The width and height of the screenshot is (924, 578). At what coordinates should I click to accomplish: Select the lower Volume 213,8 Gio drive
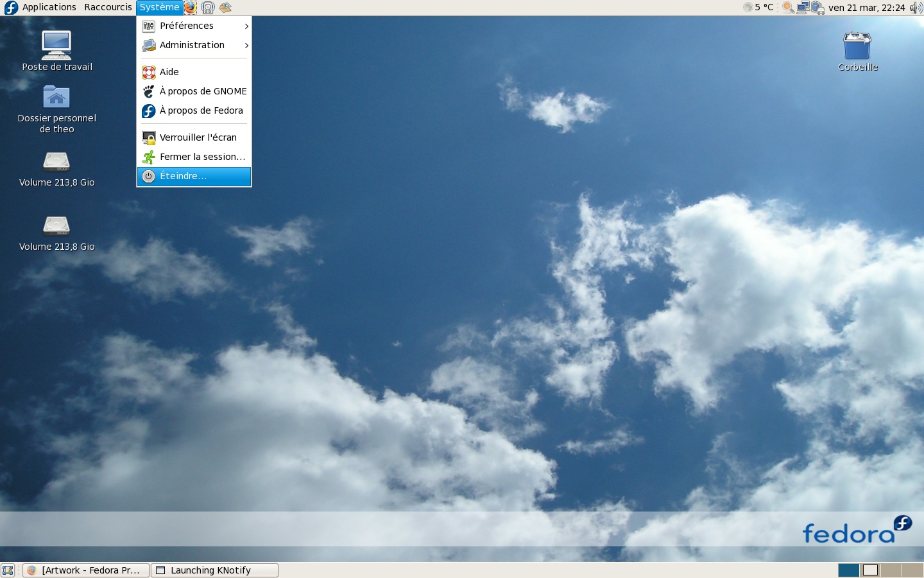56,233
